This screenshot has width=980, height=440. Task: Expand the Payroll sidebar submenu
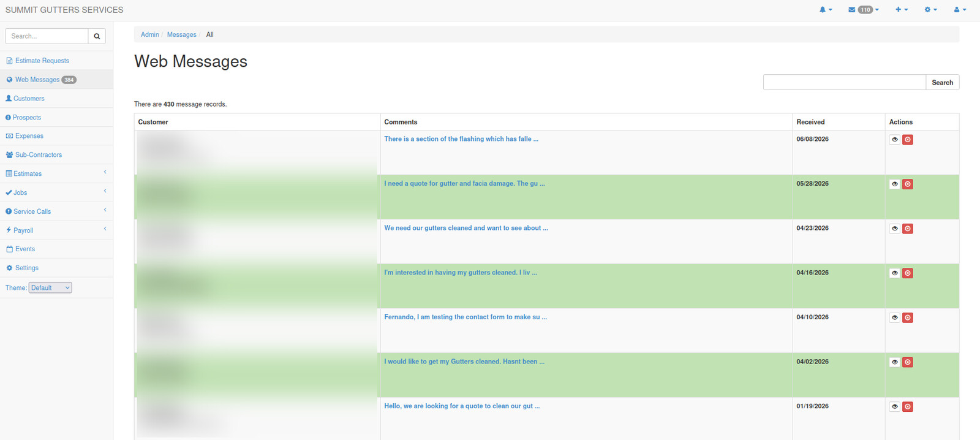56,230
